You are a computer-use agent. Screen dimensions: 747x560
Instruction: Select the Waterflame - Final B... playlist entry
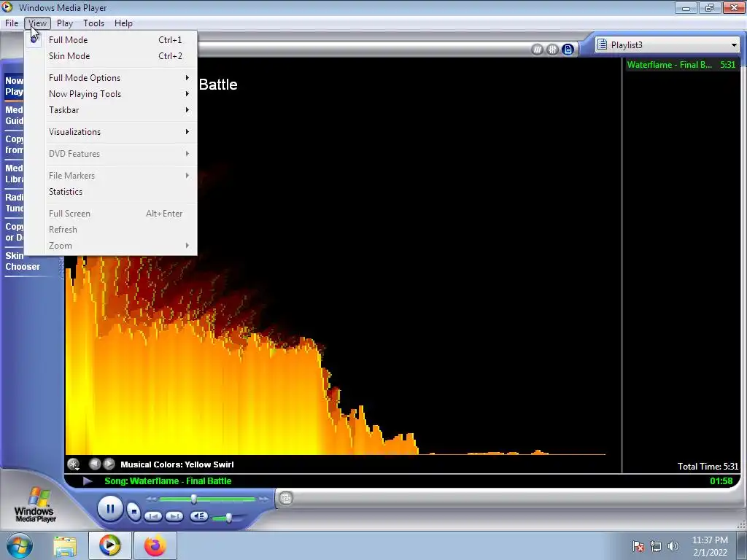(x=681, y=65)
